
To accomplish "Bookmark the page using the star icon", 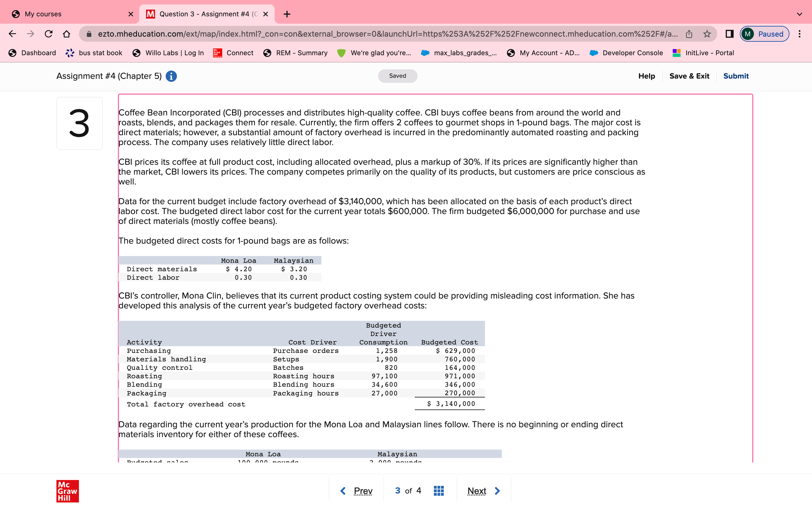I will point(707,34).
